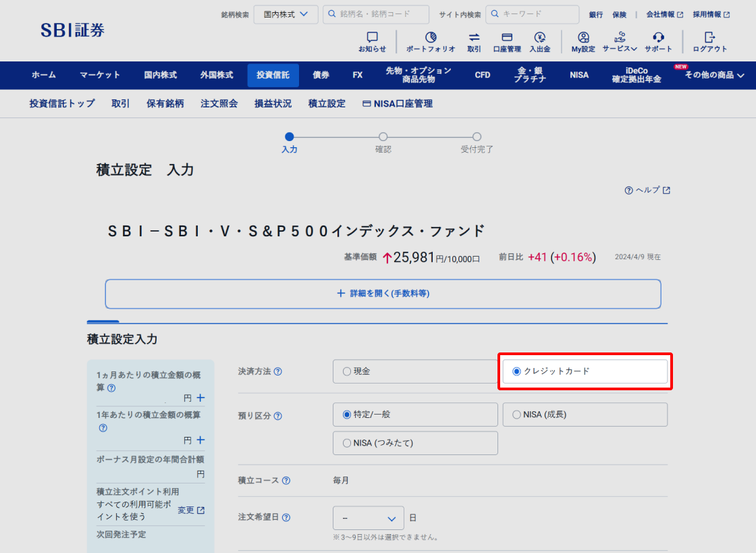
Task: Select the 現金 payment radio button
Action: 347,372
